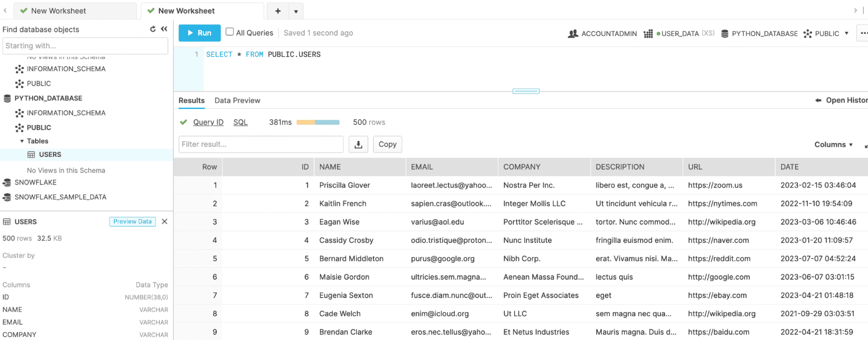Select the PUBLIC schema under PYTHON_DATABASE
The height and width of the screenshot is (340, 868).
tap(39, 128)
